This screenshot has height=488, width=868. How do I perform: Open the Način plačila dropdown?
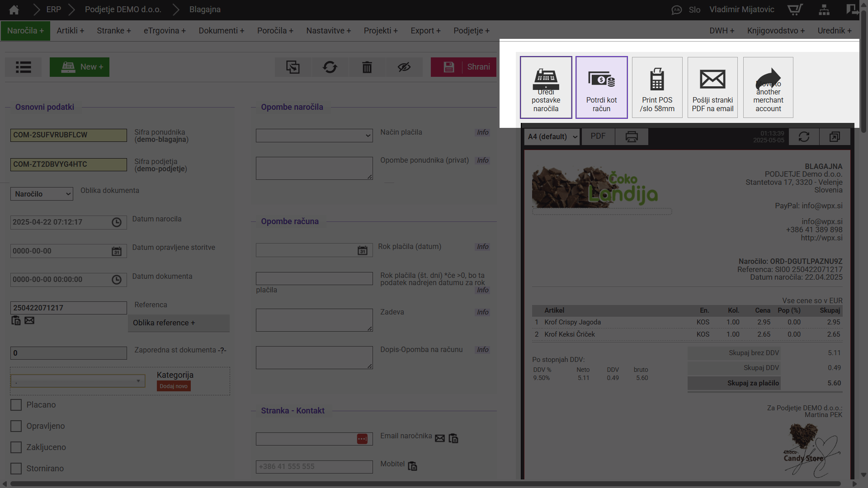point(314,135)
